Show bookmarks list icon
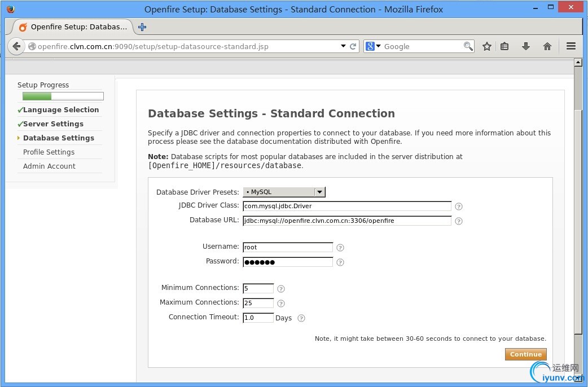Screen dimensions: 588x387 504,46
